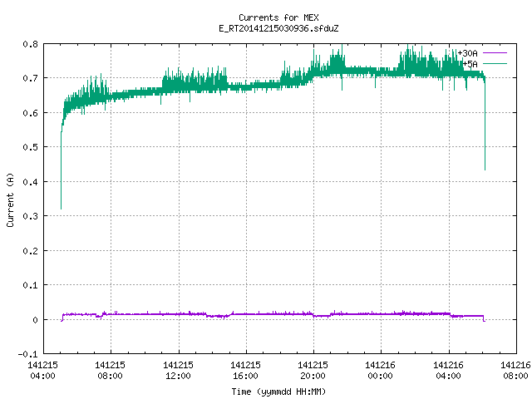This screenshot has height=399, width=532.
Task: Click the 'Current (A)' y-axis label
Action: [x=10, y=199]
